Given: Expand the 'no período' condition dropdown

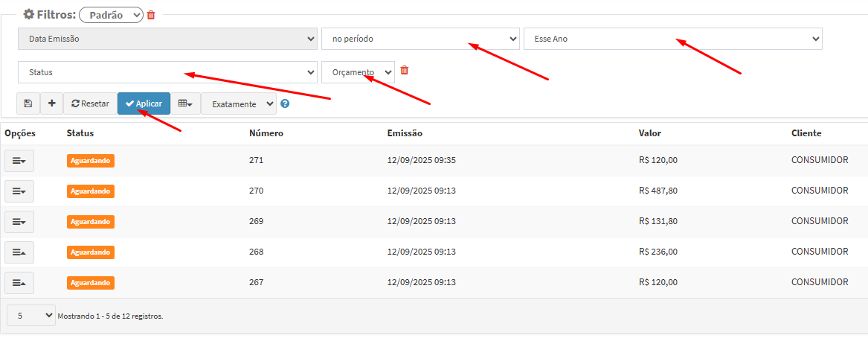Looking at the screenshot, I should point(420,39).
